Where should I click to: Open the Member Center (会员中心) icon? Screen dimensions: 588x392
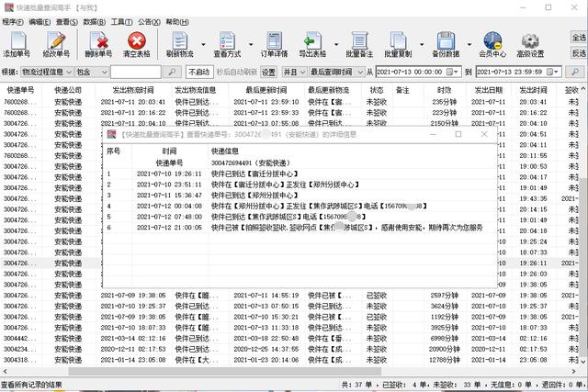pyautogui.click(x=492, y=43)
